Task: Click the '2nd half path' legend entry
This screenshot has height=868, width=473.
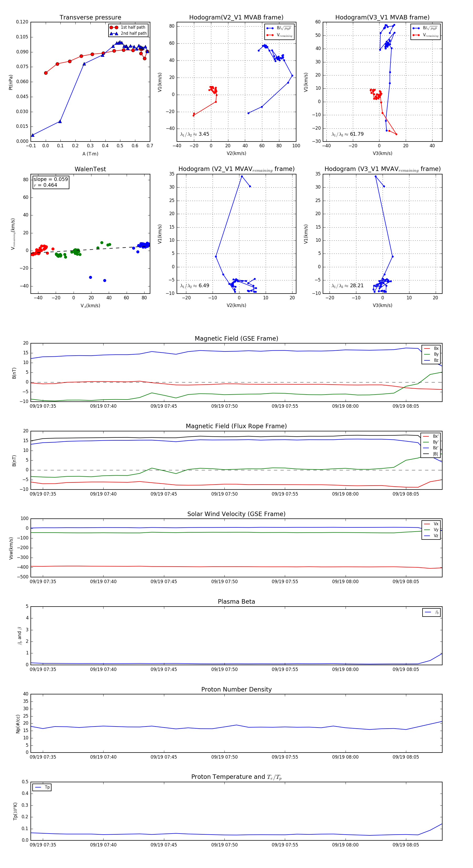Action: pos(128,33)
